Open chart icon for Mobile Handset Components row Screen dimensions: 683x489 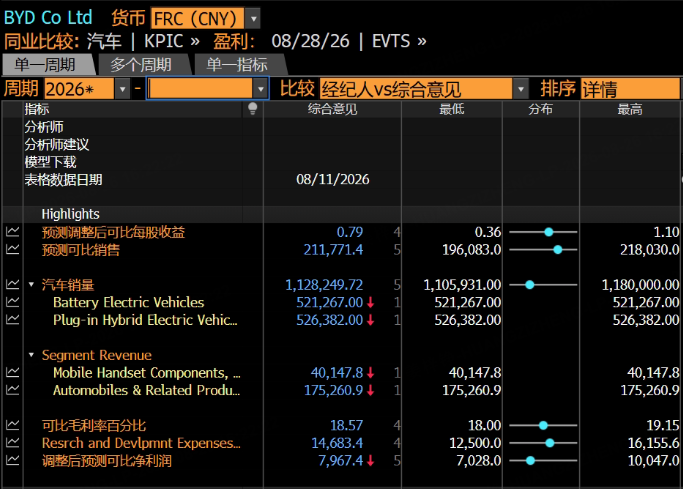13,373
